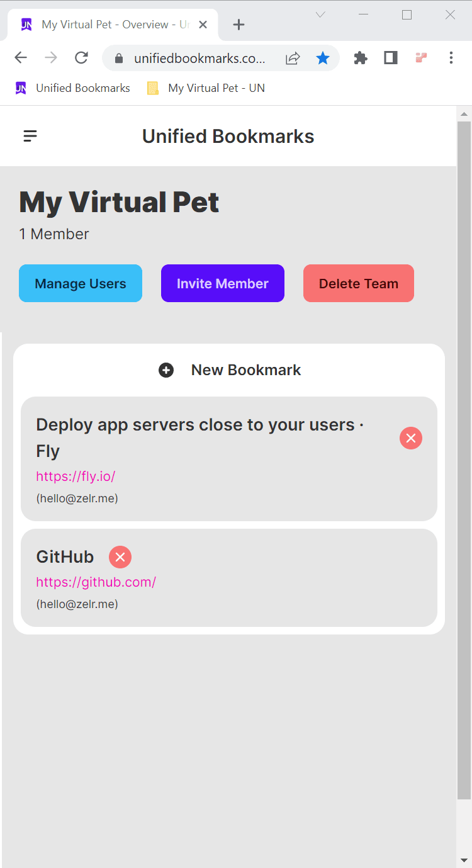Click the plus icon beside New Bookmark
Viewport: 472px width, 868px height.
[x=166, y=370]
